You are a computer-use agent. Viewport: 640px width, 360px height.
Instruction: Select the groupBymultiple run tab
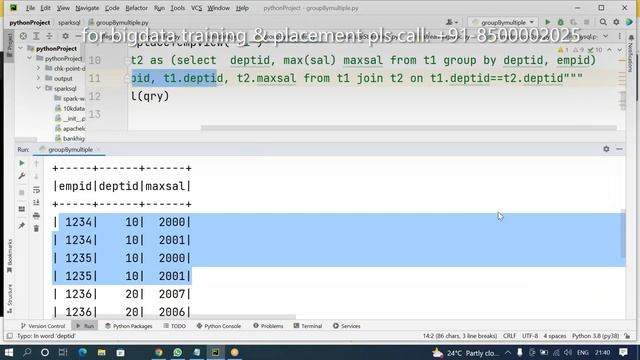point(70,149)
